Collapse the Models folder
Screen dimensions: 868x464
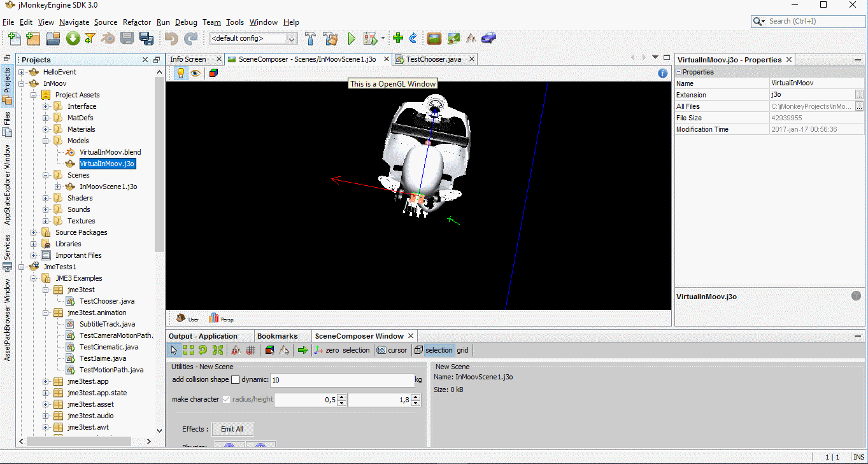click(x=46, y=141)
